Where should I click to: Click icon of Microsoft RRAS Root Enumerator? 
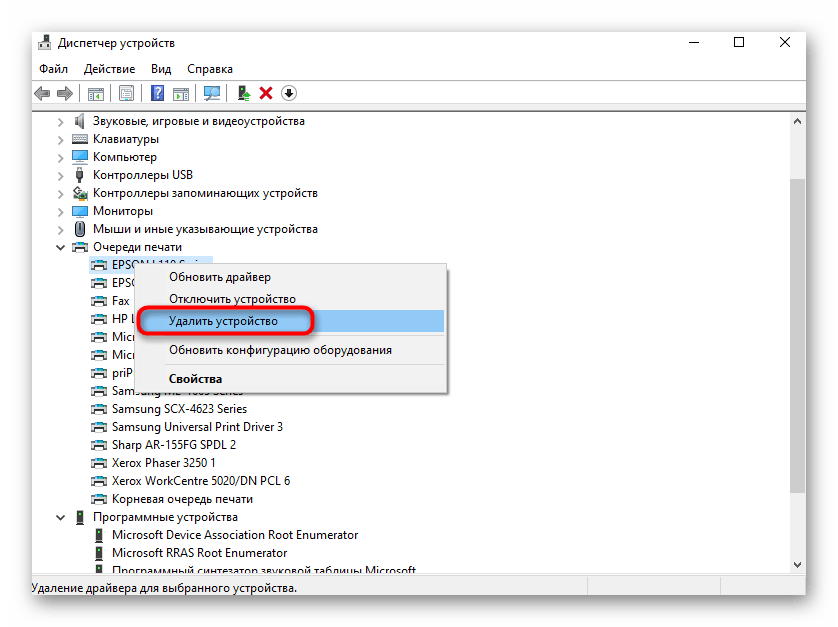(x=99, y=553)
